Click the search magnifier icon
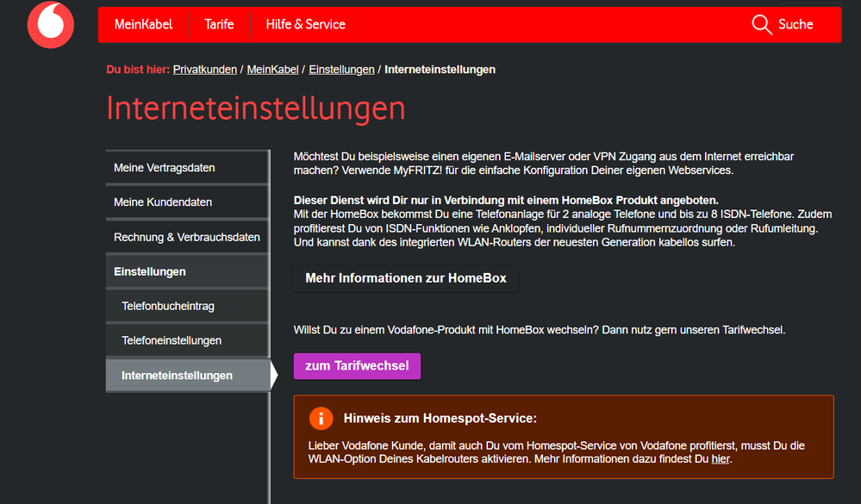 point(762,24)
